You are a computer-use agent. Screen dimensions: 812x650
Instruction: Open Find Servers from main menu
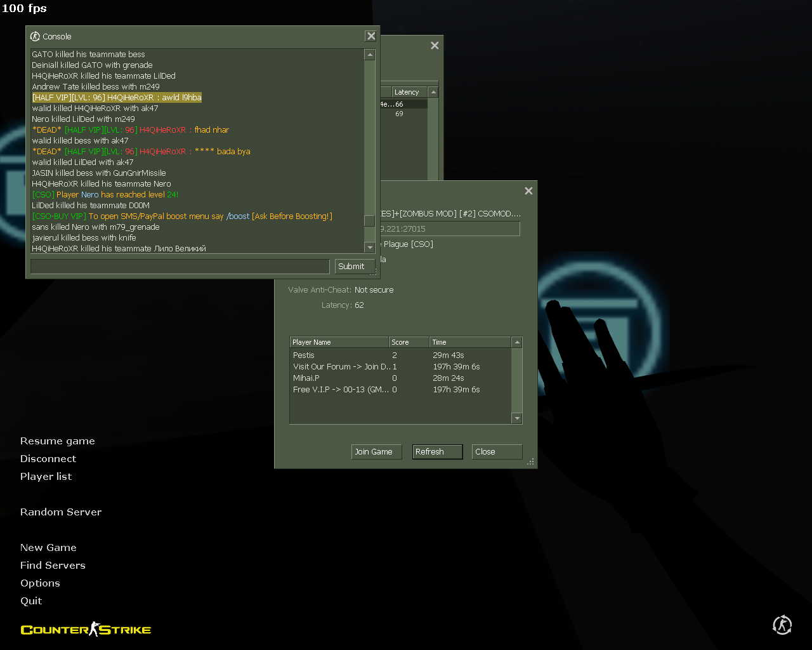coord(53,566)
